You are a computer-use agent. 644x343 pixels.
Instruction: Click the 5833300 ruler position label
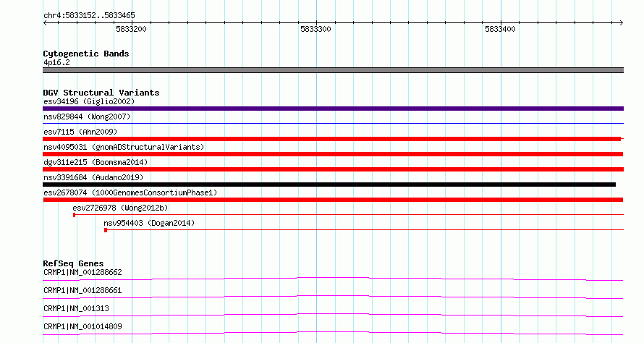[x=315, y=29]
